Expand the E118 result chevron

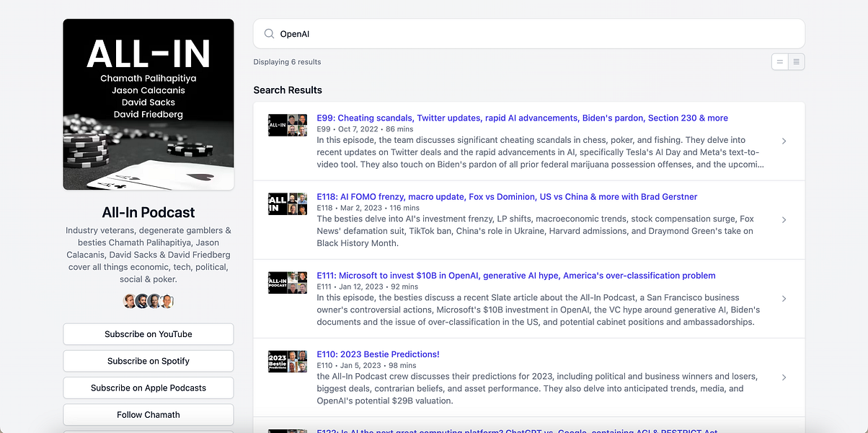784,219
